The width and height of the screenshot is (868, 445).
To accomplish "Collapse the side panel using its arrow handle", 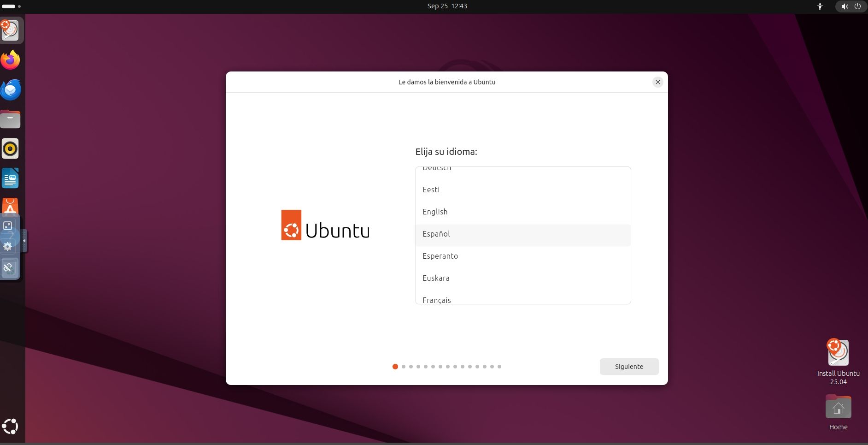I will [x=24, y=241].
